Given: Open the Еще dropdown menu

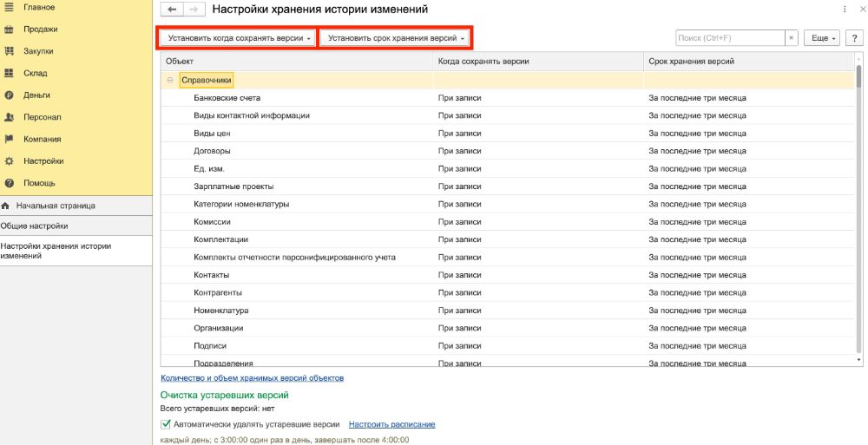Looking at the screenshot, I should (x=822, y=38).
